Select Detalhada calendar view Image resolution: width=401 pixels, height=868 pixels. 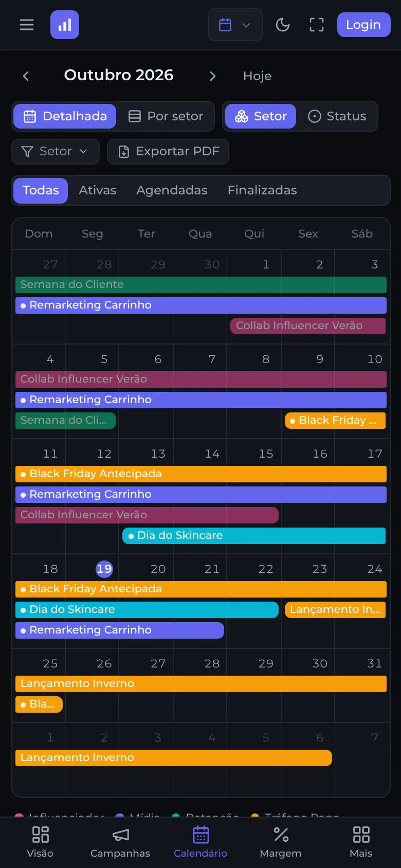coord(65,116)
